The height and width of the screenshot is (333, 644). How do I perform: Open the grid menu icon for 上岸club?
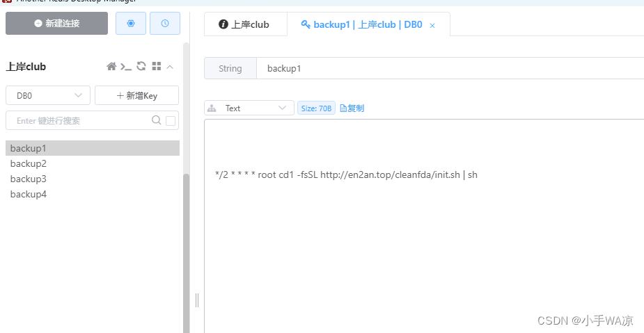tap(157, 66)
